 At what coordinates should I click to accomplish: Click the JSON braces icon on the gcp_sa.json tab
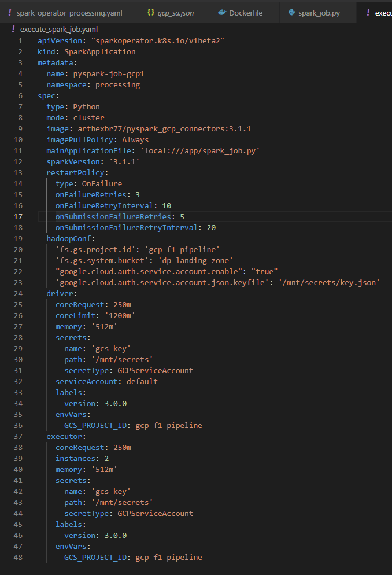click(150, 12)
